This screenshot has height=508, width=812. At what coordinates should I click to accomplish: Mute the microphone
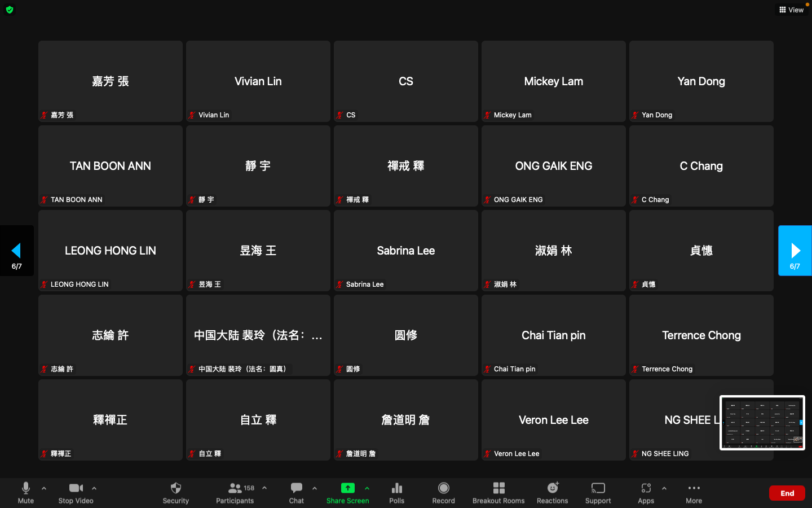coord(25,492)
